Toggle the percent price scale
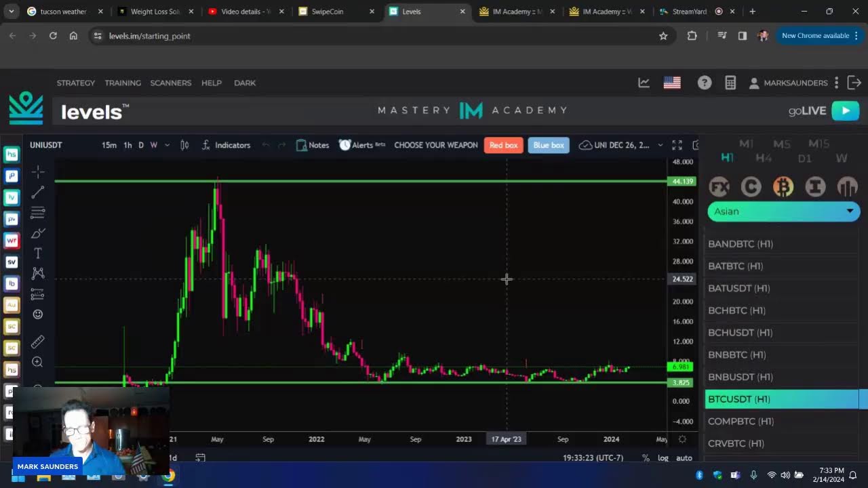 (646, 458)
